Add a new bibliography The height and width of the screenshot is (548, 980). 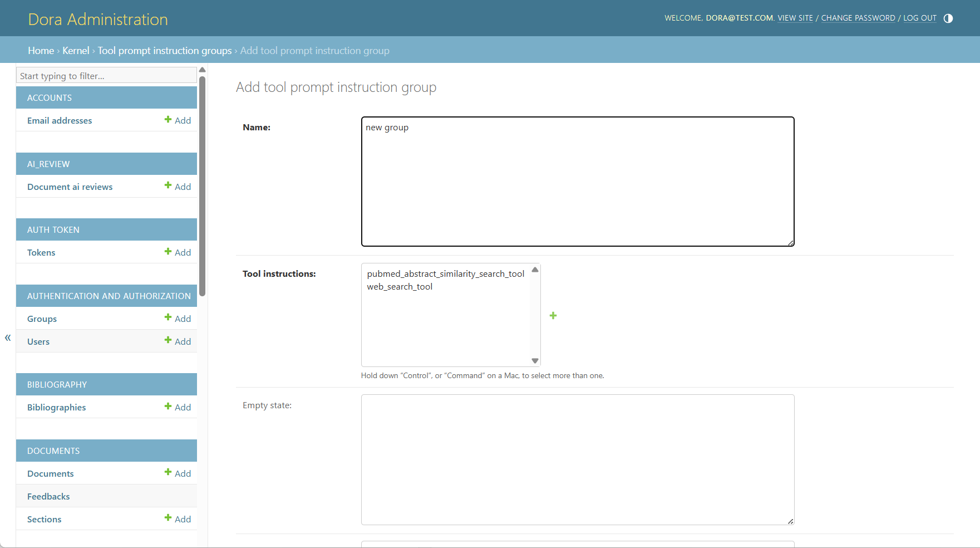pyautogui.click(x=178, y=407)
